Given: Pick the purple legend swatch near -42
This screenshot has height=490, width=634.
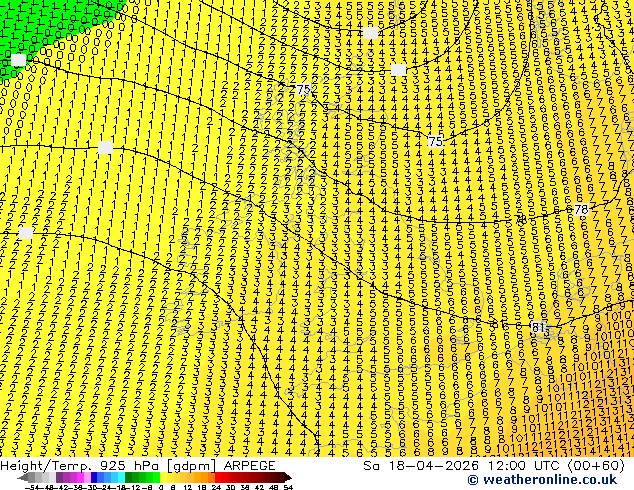Looking at the screenshot, I should pyautogui.click(x=59, y=478).
